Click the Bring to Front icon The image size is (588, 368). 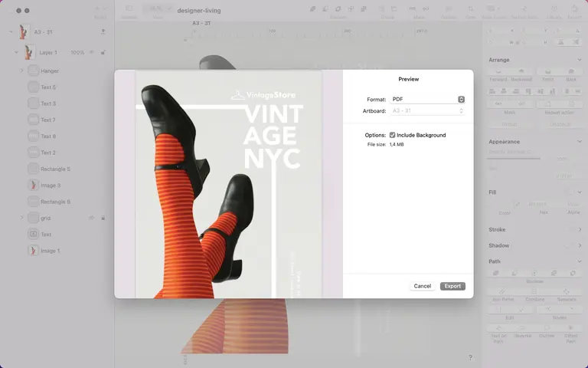coord(548,71)
